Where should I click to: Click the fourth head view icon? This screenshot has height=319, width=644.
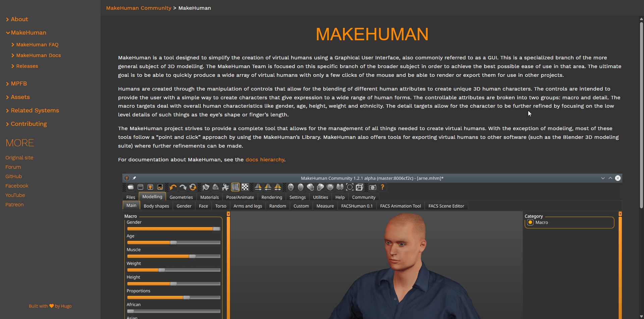pyautogui.click(x=320, y=187)
